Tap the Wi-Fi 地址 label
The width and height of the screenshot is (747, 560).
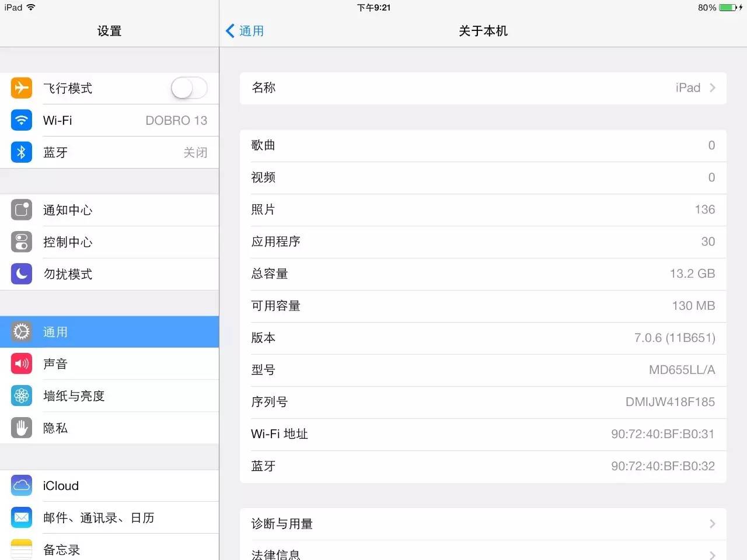pos(279,434)
